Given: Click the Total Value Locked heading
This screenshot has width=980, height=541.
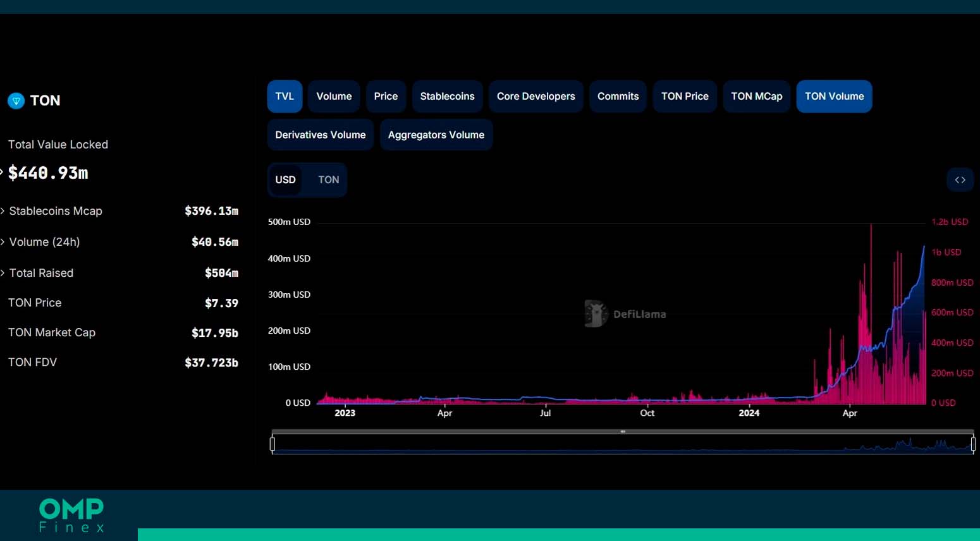Looking at the screenshot, I should (x=58, y=145).
